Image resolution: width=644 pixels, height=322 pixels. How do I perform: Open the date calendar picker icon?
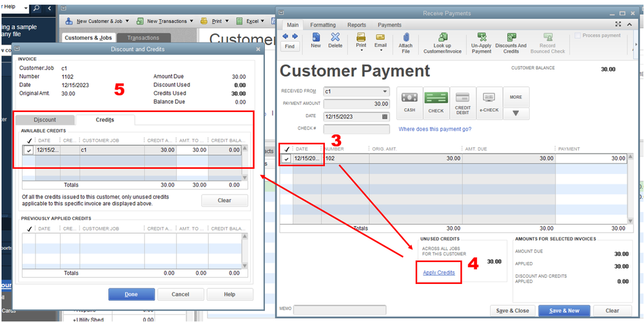tap(385, 117)
